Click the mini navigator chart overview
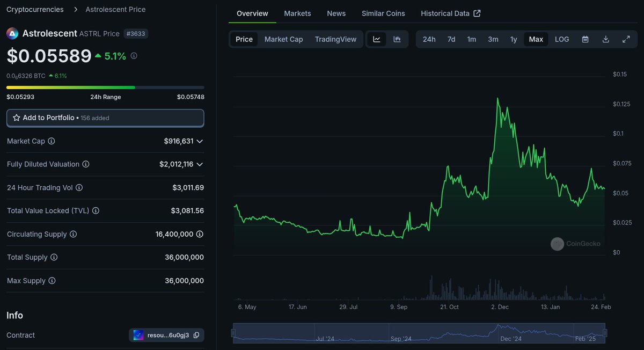 419,333
